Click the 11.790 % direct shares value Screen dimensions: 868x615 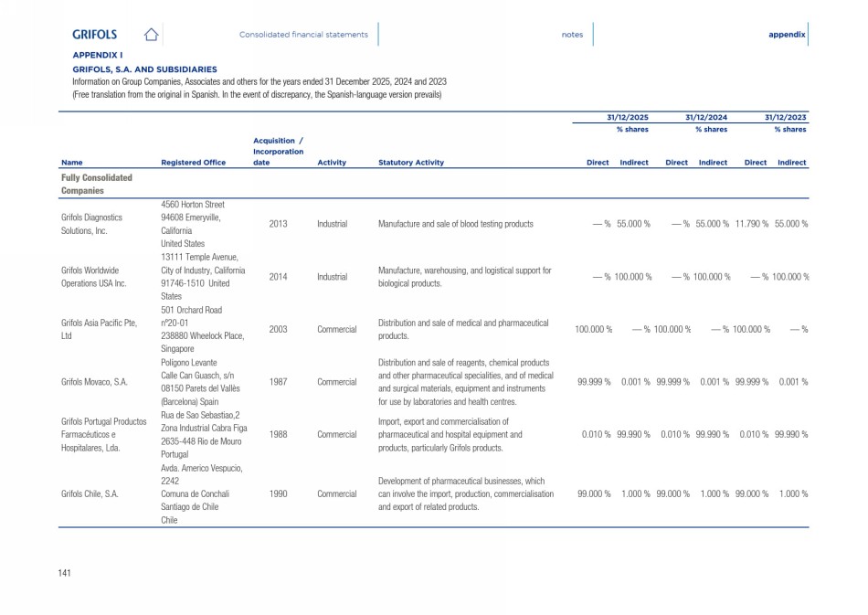click(x=751, y=224)
